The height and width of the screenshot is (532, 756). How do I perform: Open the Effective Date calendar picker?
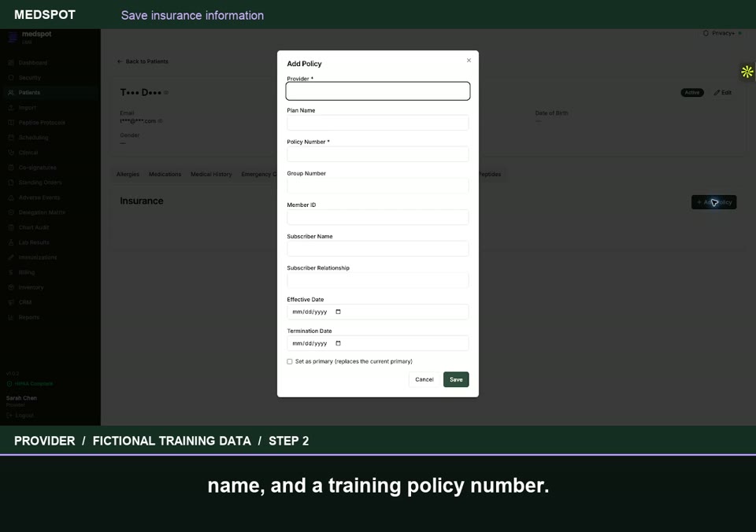tap(338, 312)
